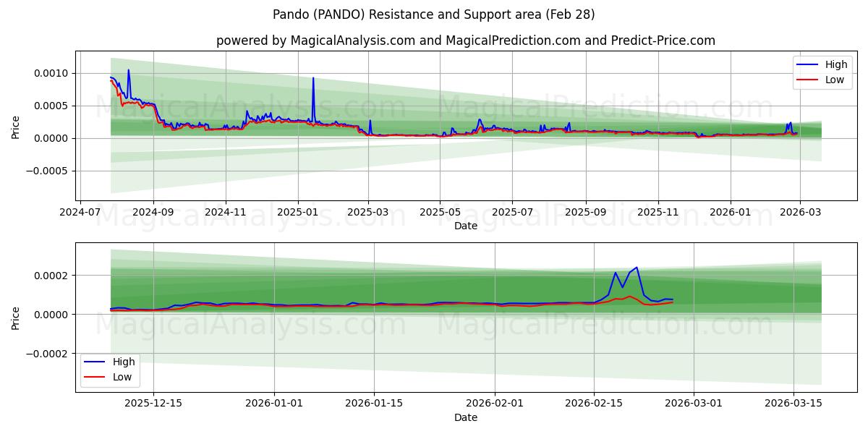Click the '2026-02-01' x-axis label
The image size is (868, 434).
click(495, 404)
